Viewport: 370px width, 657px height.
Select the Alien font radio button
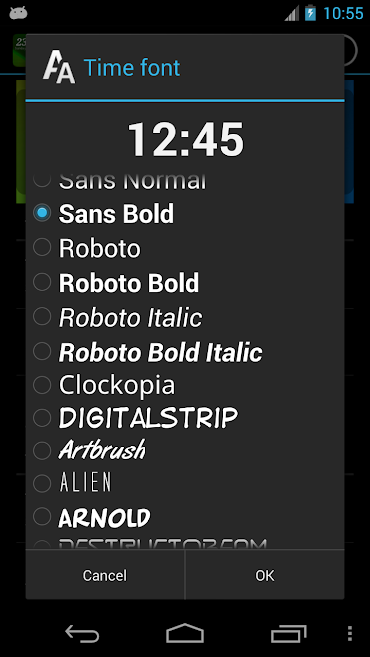pyautogui.click(x=42, y=483)
